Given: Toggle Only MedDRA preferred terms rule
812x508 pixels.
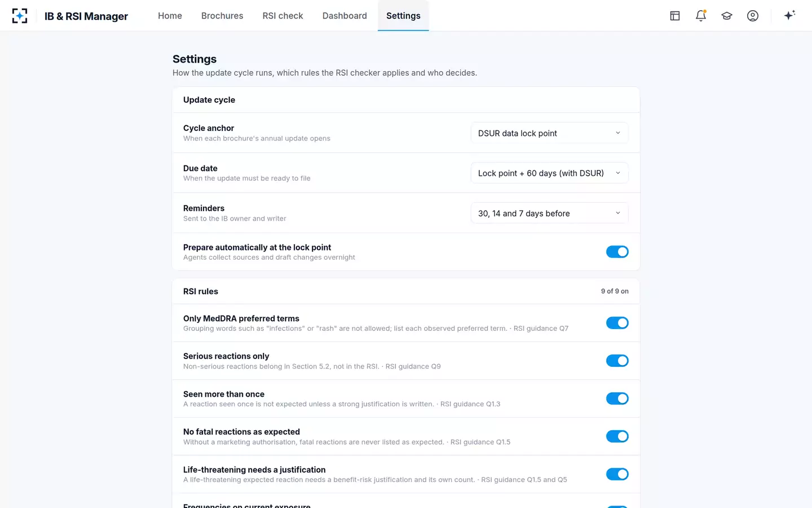Looking at the screenshot, I should (617, 323).
